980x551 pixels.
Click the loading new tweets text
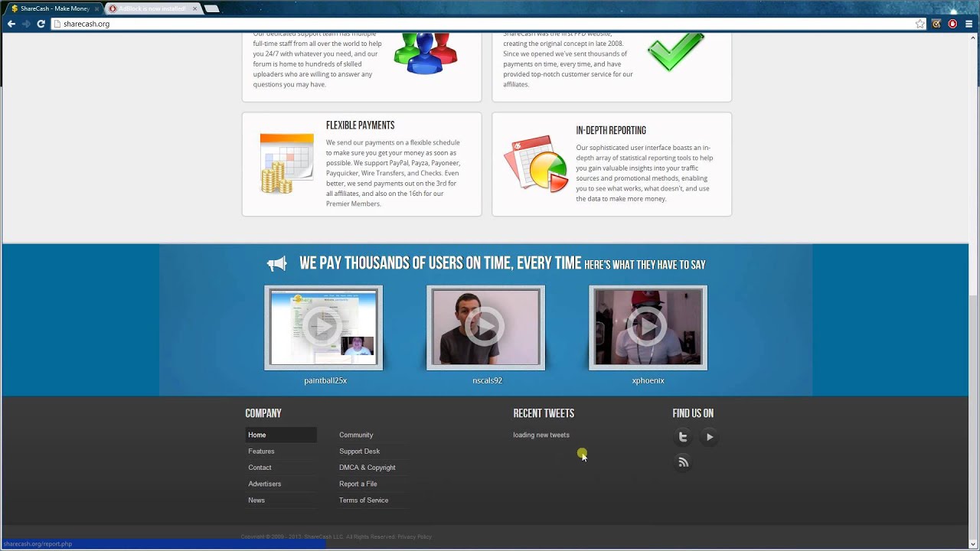541,435
